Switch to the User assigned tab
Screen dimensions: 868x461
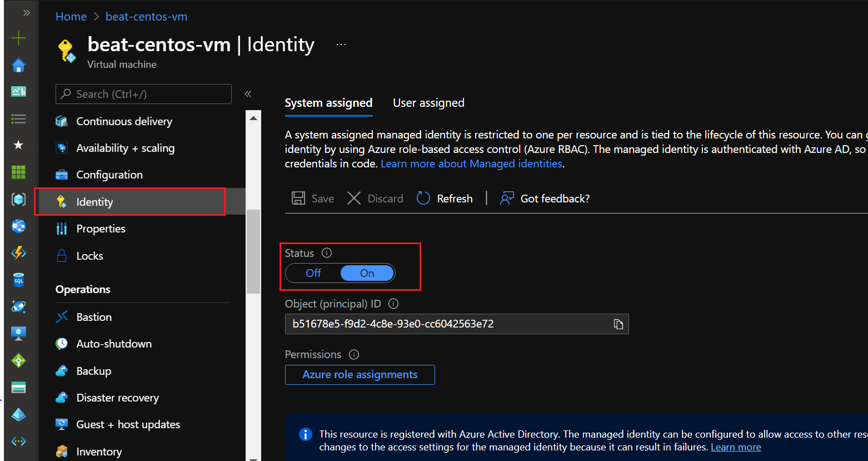pos(428,103)
